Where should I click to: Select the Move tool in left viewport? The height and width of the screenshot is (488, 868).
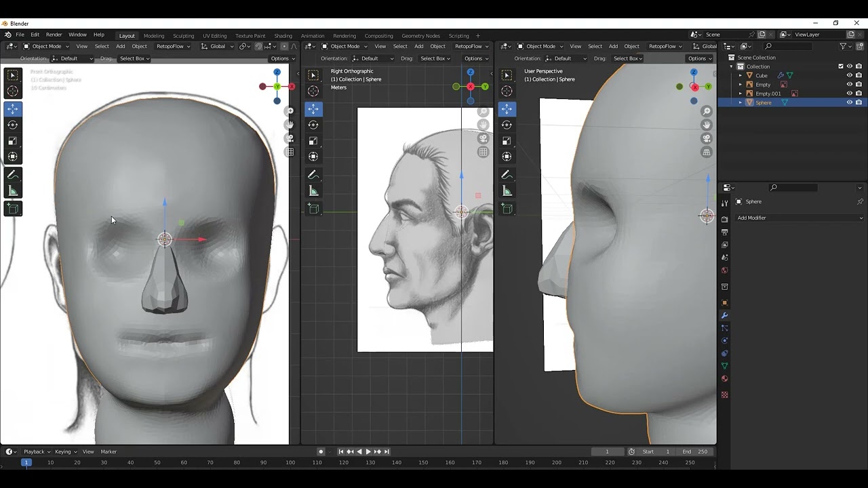pos(13,108)
